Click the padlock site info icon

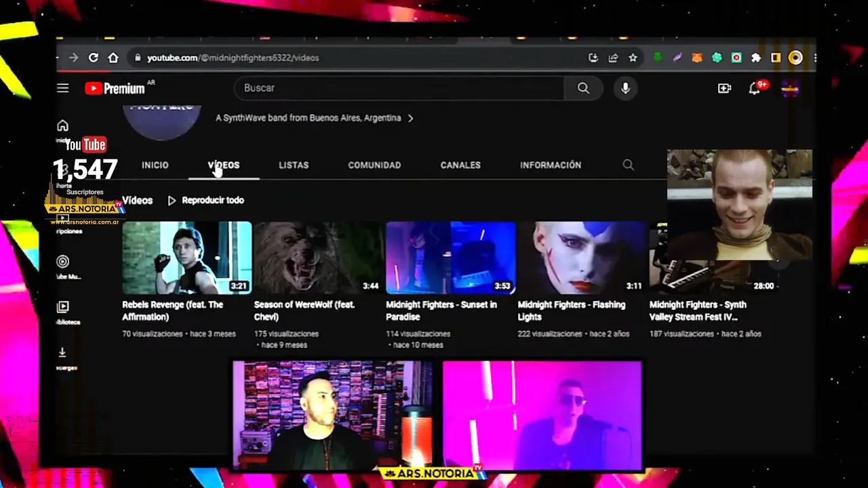click(138, 58)
